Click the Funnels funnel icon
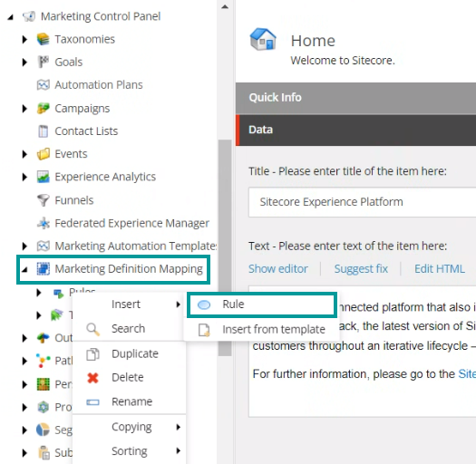Viewport: 476px width, 464px height. [x=44, y=200]
